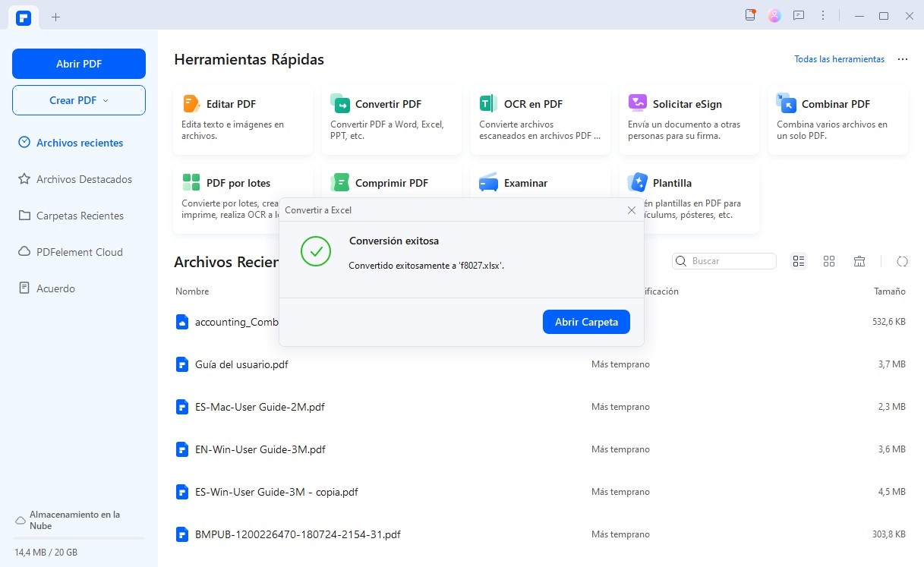
Task: Switch to grid view
Action: tap(829, 261)
